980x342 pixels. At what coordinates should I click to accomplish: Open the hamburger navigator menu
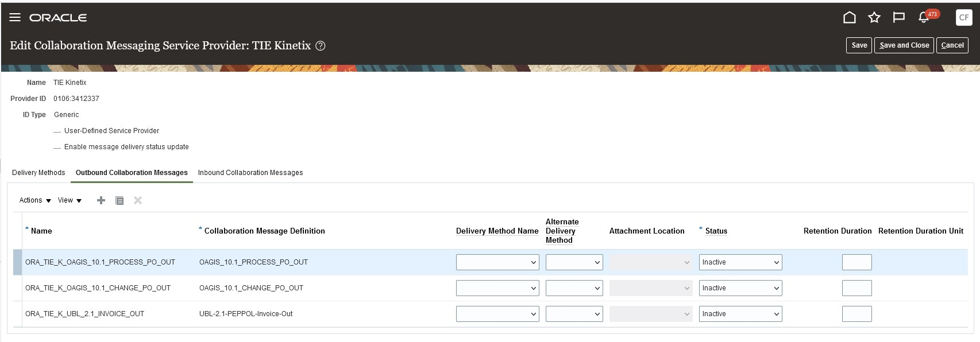point(15,17)
